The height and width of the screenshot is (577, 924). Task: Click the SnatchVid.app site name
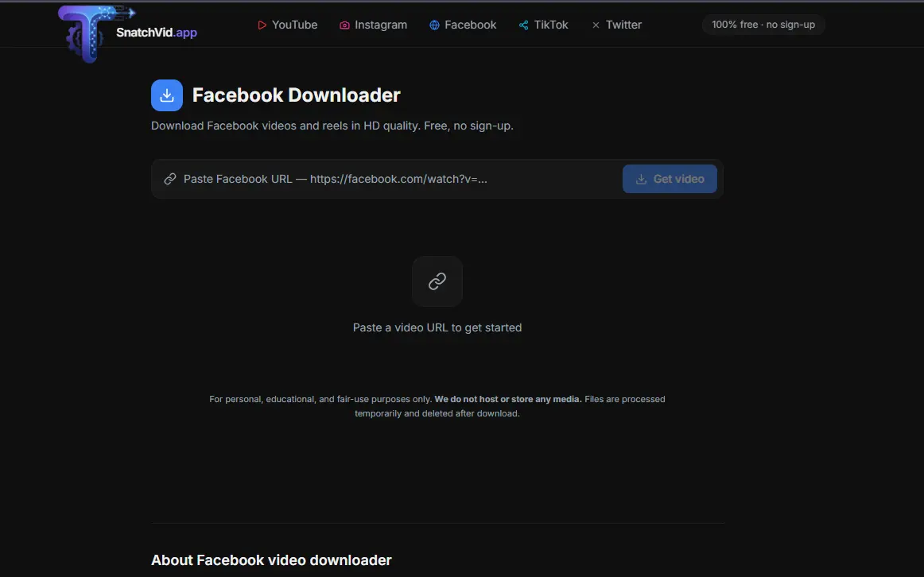pyautogui.click(x=156, y=33)
